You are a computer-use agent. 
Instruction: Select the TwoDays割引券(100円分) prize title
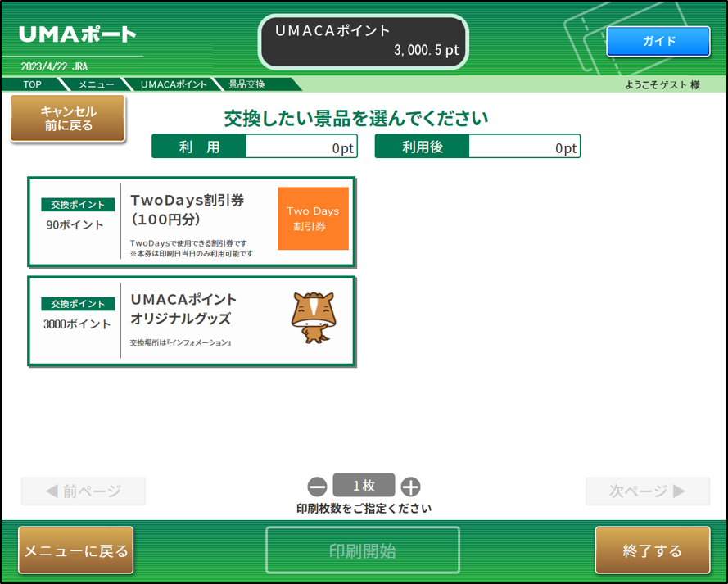tap(187, 211)
